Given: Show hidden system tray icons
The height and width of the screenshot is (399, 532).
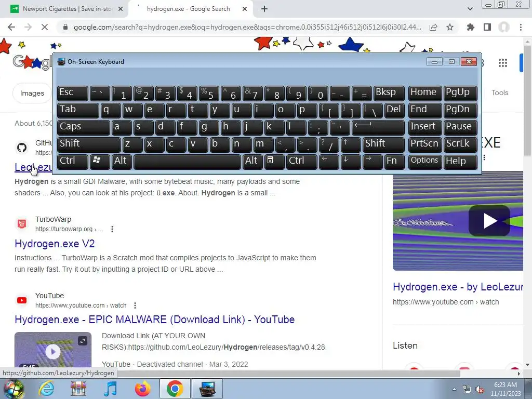Looking at the screenshot, I should [454, 389].
